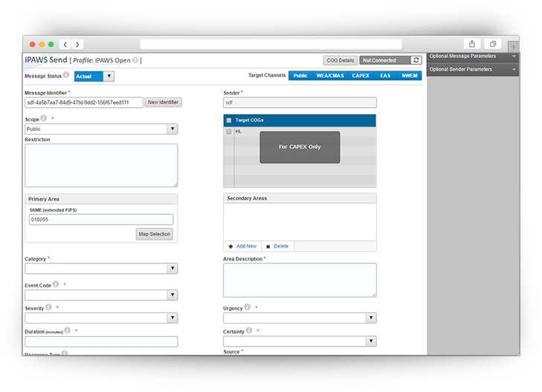Viewport: 542px width, 392px height.
Task: Click the Message Identifier field
Action: click(x=84, y=103)
